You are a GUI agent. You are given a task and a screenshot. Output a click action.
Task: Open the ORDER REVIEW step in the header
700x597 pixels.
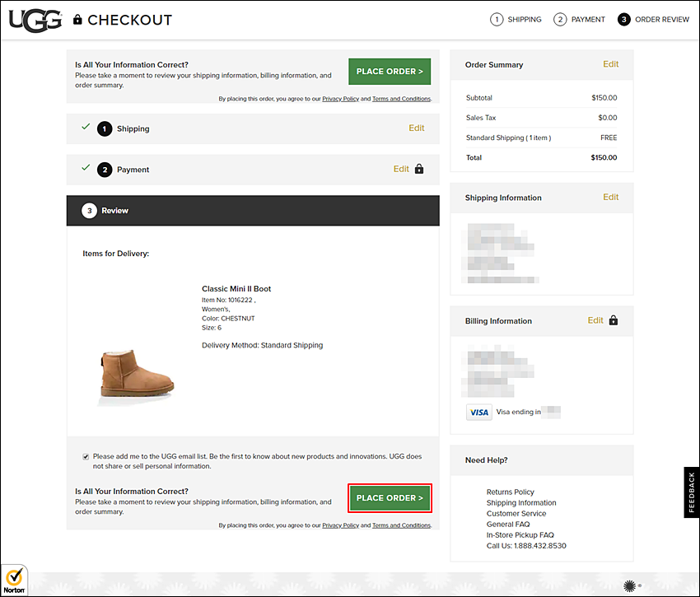(662, 20)
